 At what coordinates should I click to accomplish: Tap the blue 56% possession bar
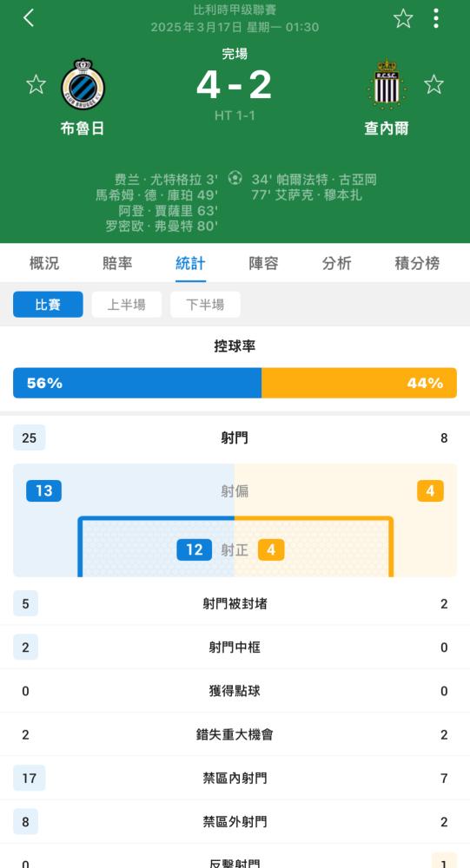click(137, 383)
